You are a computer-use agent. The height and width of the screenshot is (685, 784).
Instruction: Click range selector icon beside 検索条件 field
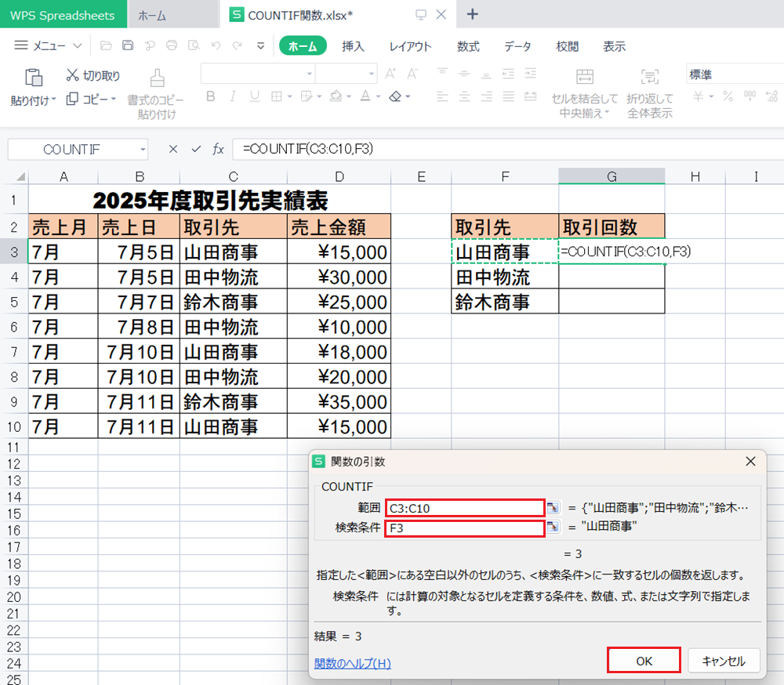pos(553,527)
